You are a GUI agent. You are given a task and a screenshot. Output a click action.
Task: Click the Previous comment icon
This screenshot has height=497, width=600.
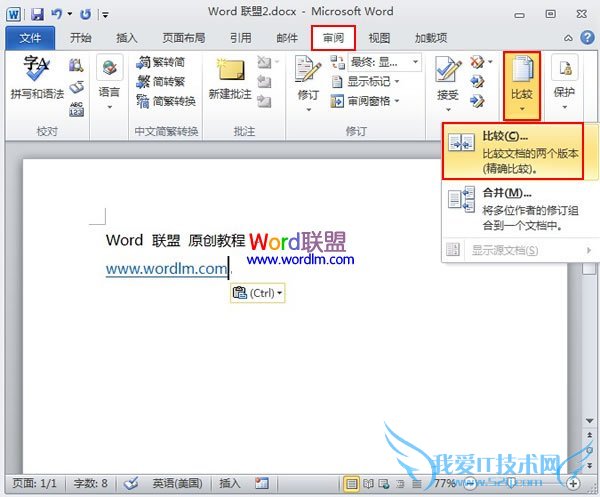click(264, 81)
